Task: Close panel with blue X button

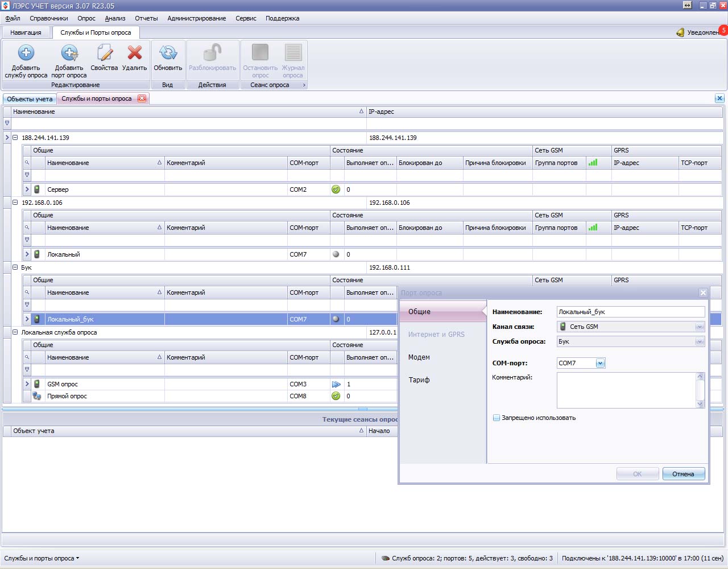Action: point(719,98)
